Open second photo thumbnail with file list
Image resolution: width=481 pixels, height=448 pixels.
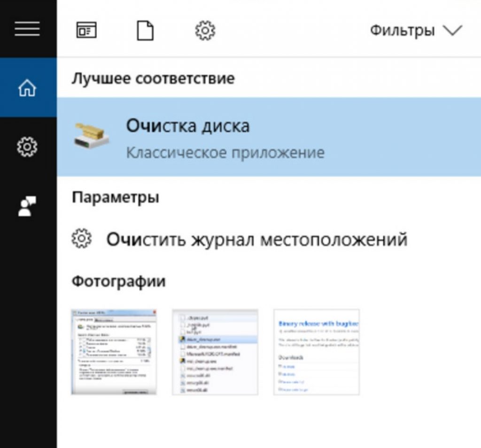coord(215,352)
